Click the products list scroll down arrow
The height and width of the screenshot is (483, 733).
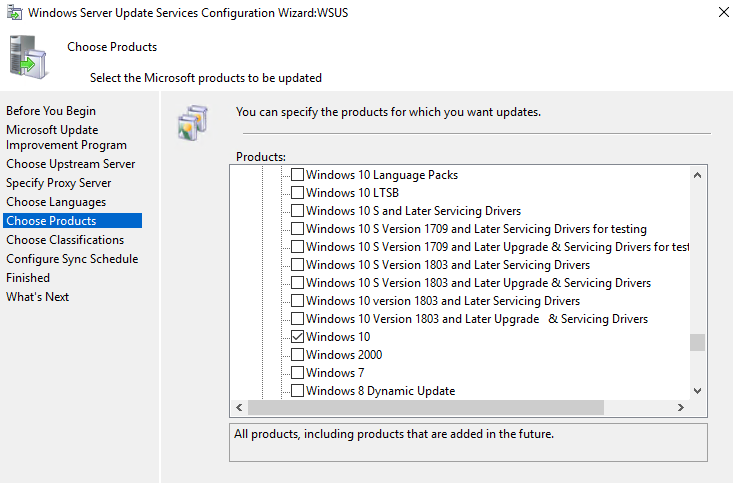[697, 391]
